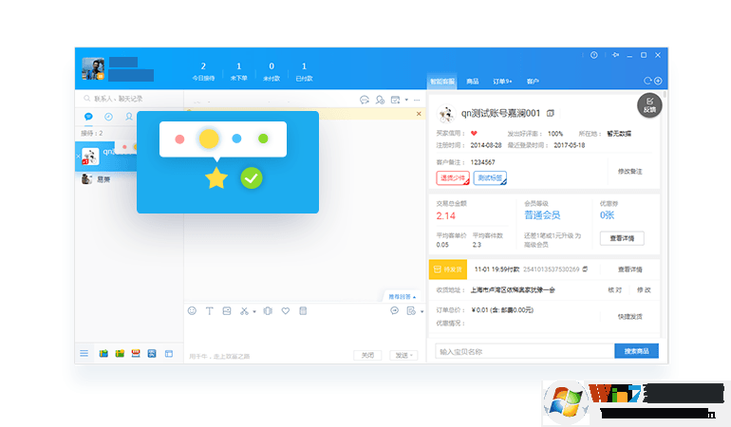
Task: Open the recent contacts clock icon
Action: pos(109,117)
